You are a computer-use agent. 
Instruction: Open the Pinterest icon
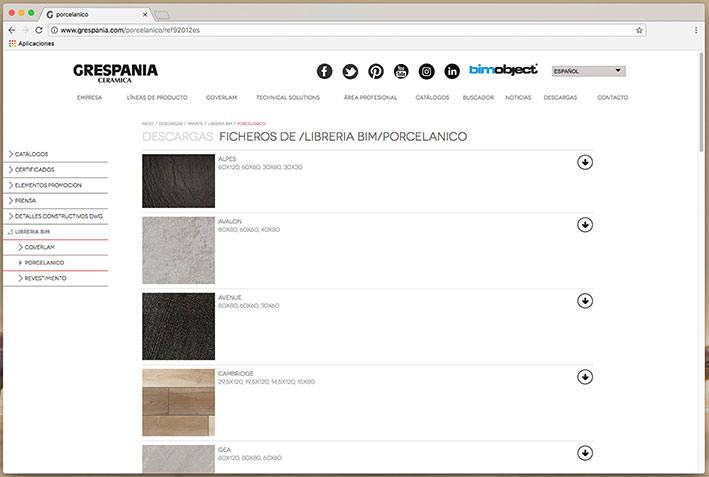376,71
